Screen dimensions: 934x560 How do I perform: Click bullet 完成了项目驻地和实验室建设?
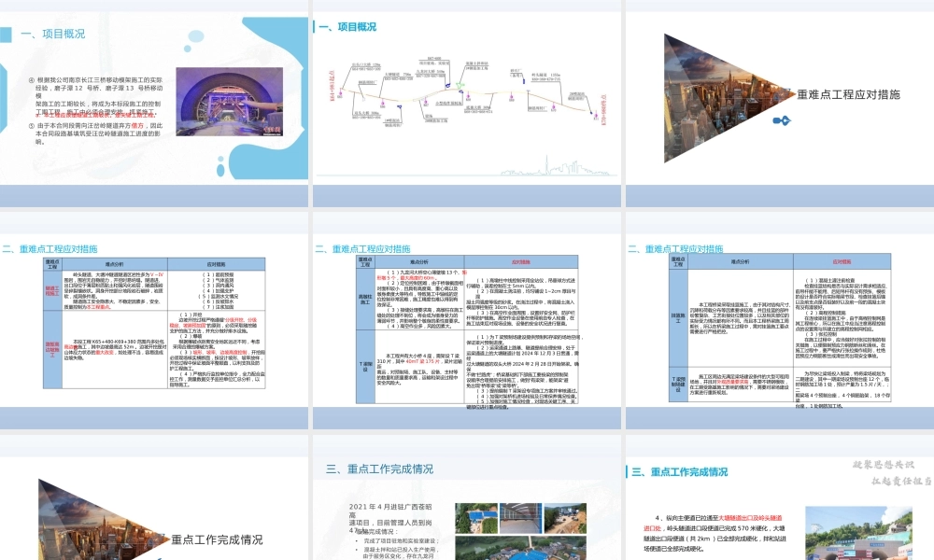401,541
